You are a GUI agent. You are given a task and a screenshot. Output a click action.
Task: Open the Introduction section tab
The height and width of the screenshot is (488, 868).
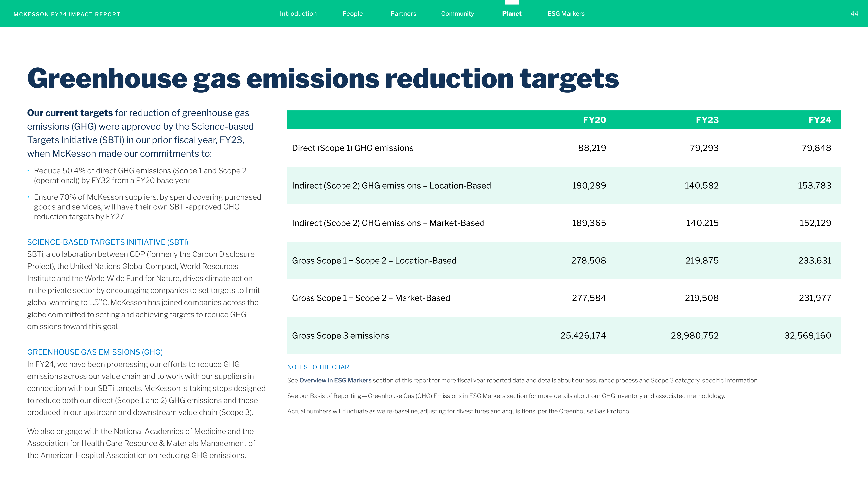coord(298,14)
